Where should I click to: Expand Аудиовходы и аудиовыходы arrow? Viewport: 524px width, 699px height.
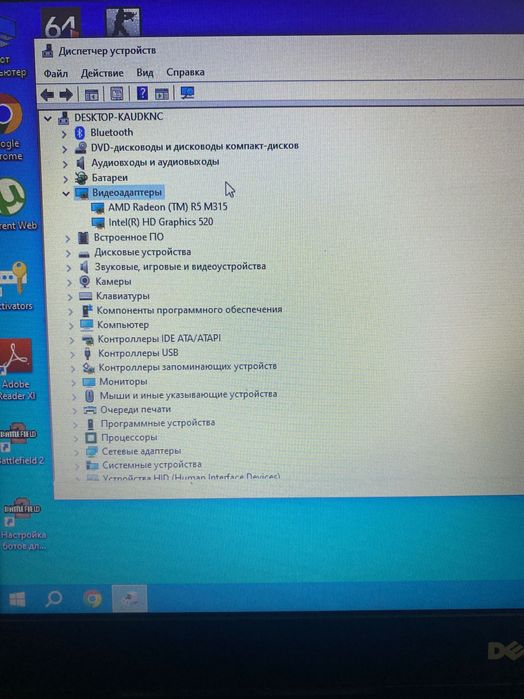tap(65, 164)
